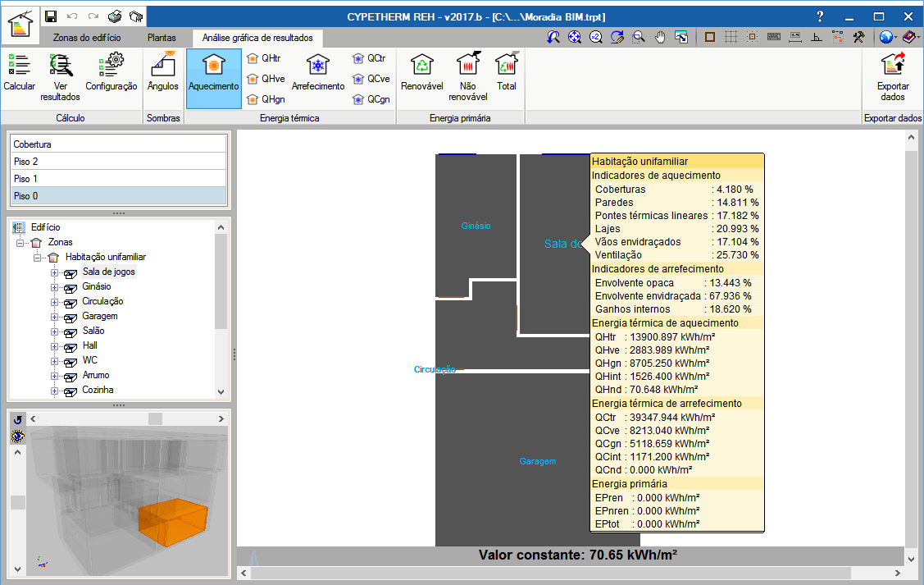The width and height of the screenshot is (924, 585).
Task: Select the Aquecimento thermal energy view
Action: point(214,78)
